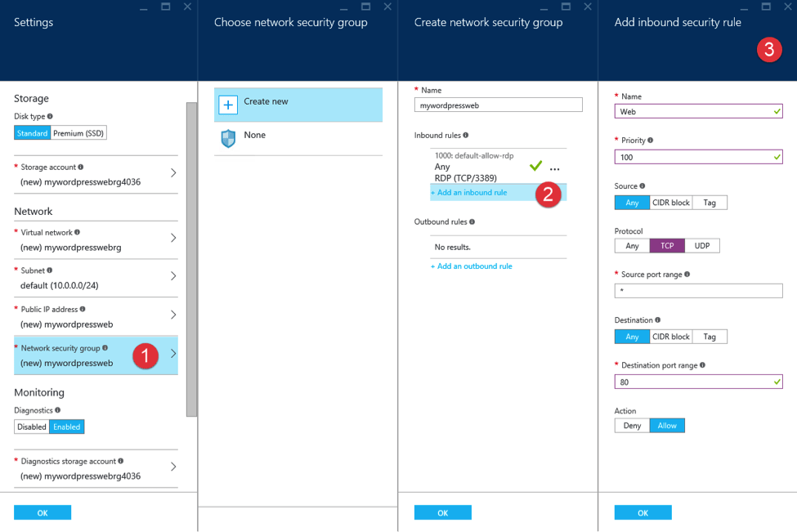Disable the Diagnostics setting
Viewport: 797px width, 532px height.
(30, 426)
